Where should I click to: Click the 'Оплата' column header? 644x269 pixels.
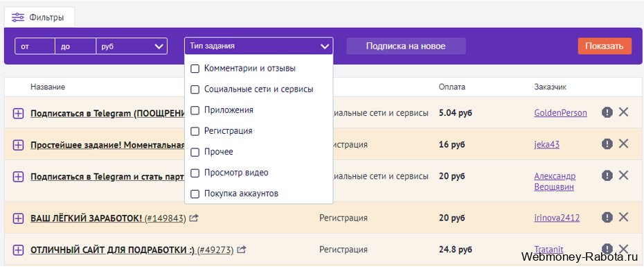(x=451, y=87)
